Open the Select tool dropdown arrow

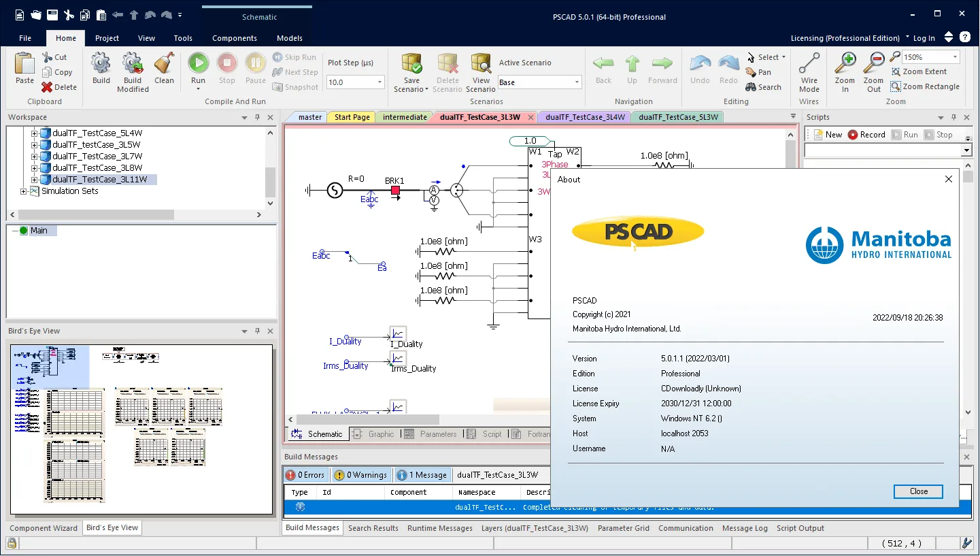pyautogui.click(x=783, y=57)
